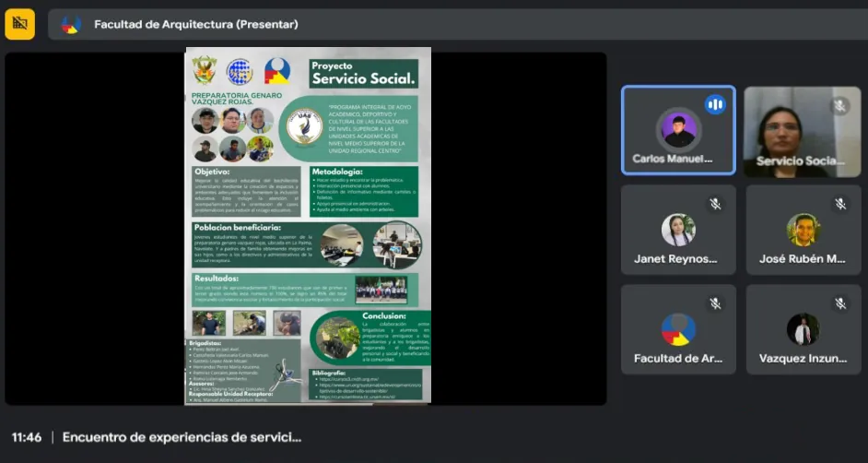Click the Carlos Manuel name label
The image size is (868, 463).
tap(672, 159)
